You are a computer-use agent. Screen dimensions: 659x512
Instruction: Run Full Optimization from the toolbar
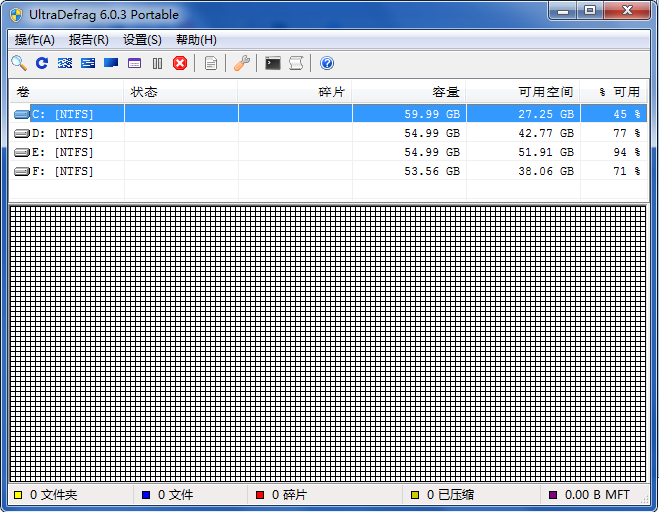(111, 63)
